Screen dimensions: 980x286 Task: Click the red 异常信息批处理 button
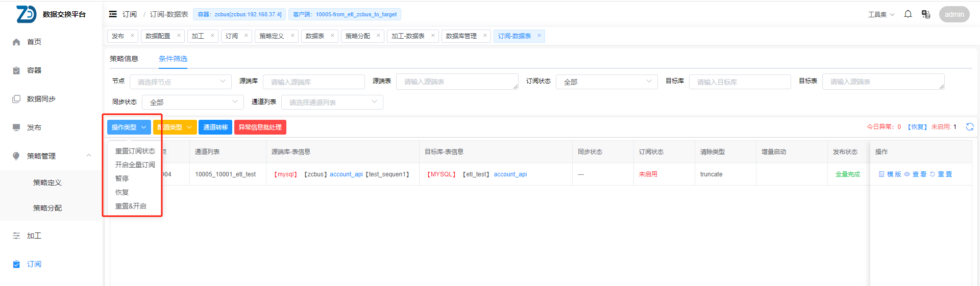click(260, 127)
